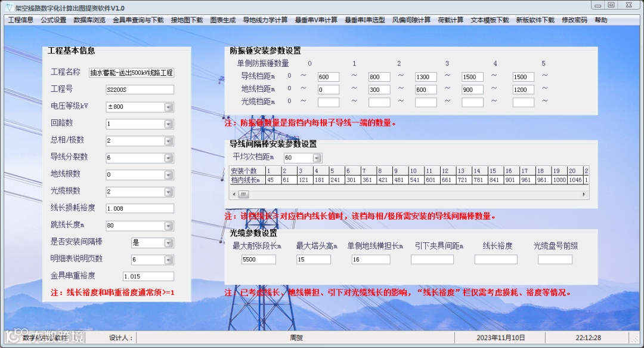Click the 导线档距 field with value 600
Image resolution: width=644 pixels, height=348 pixels.
329,77
